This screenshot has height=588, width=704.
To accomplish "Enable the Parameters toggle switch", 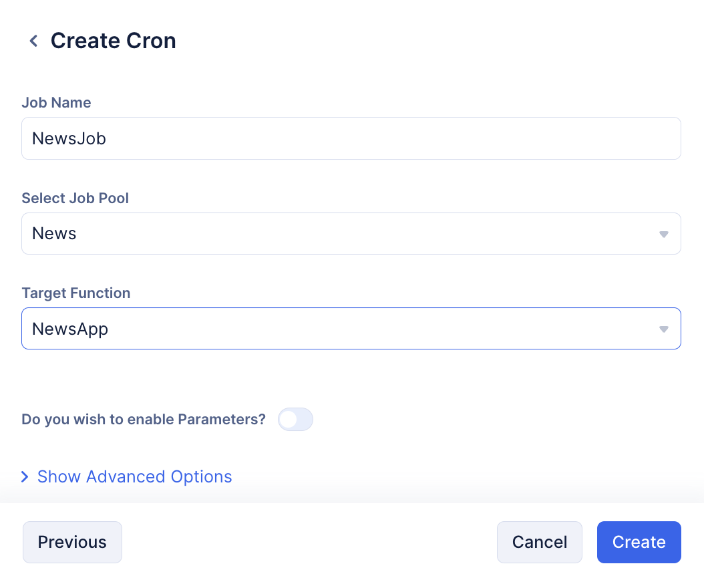I will coord(295,419).
